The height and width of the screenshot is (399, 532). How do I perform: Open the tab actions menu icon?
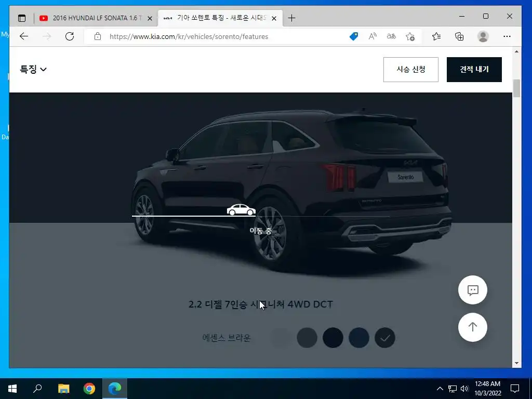(22, 18)
